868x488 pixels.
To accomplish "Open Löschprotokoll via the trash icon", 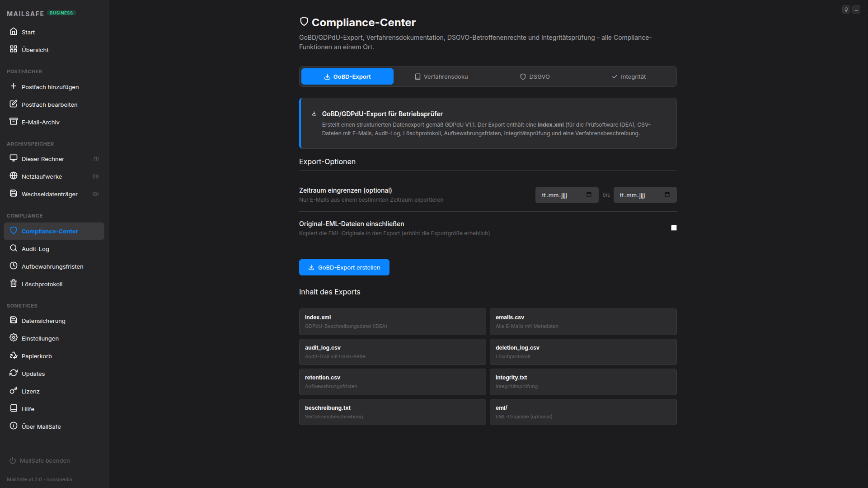I will [x=14, y=284].
